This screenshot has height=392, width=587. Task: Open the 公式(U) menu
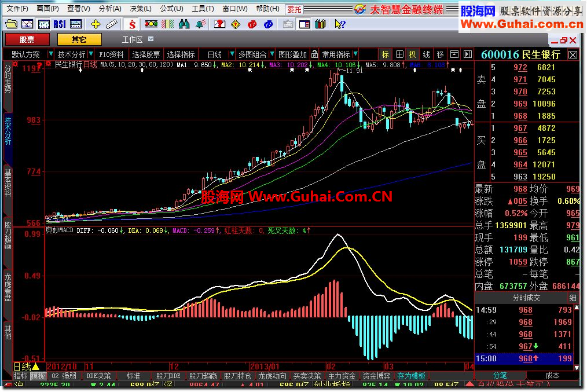point(171,9)
